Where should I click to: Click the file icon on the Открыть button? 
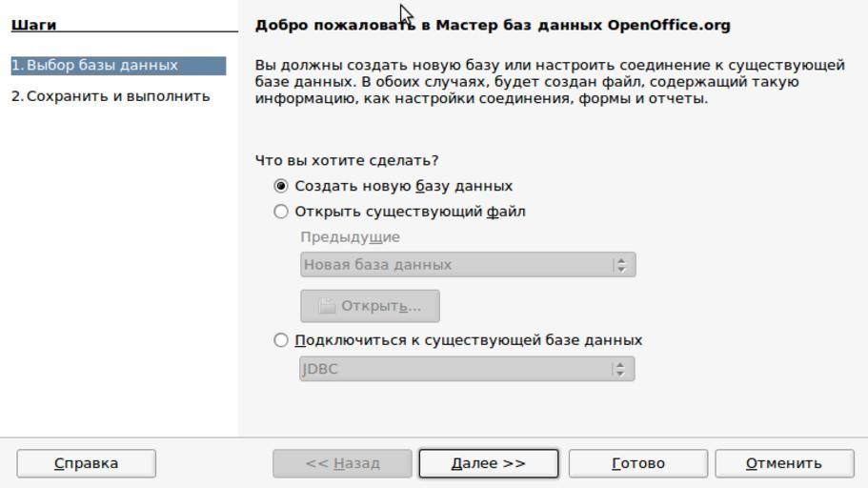[327, 306]
